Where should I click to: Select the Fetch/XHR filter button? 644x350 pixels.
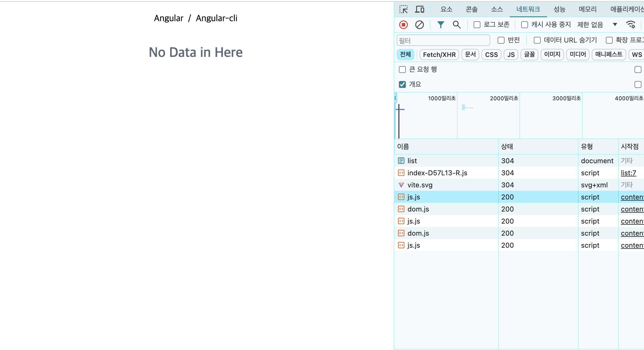[439, 55]
